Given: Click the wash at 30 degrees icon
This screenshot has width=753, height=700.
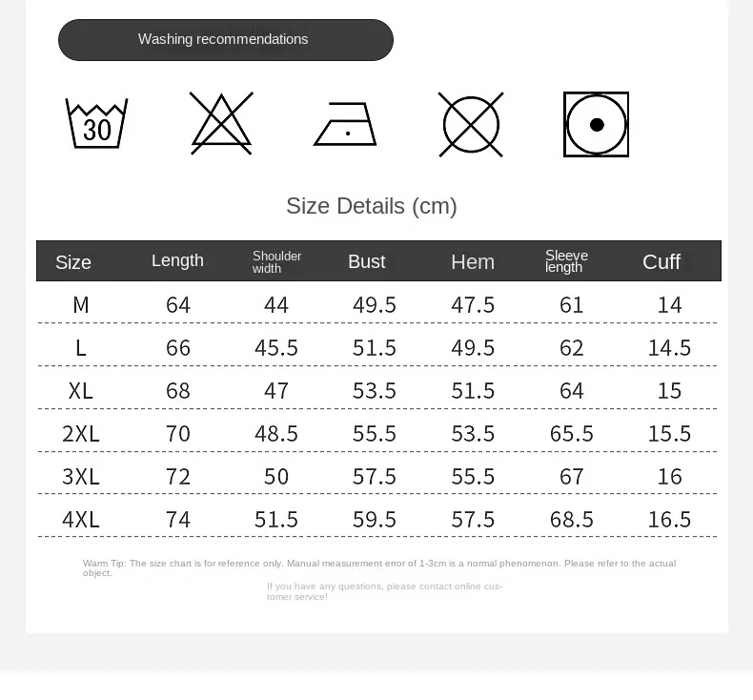Looking at the screenshot, I should click(x=96, y=124).
